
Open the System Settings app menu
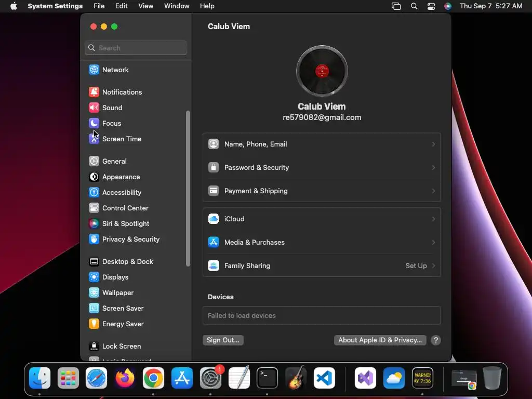tap(55, 6)
